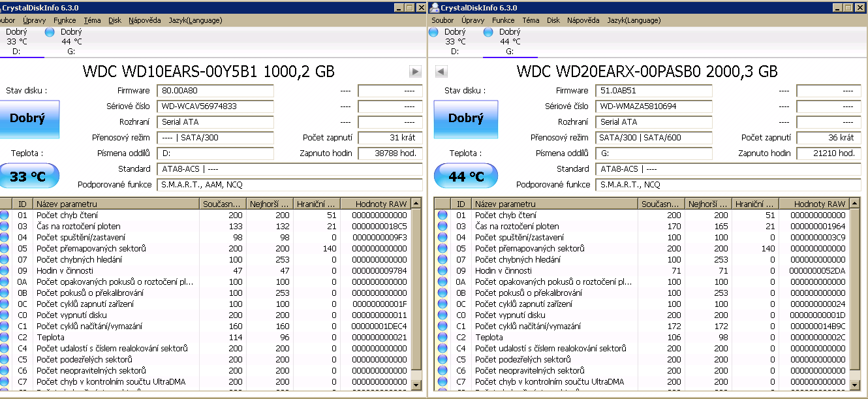Select the 44 °C G: disk orb in left window
This screenshot has height=399, width=868.
click(x=50, y=32)
